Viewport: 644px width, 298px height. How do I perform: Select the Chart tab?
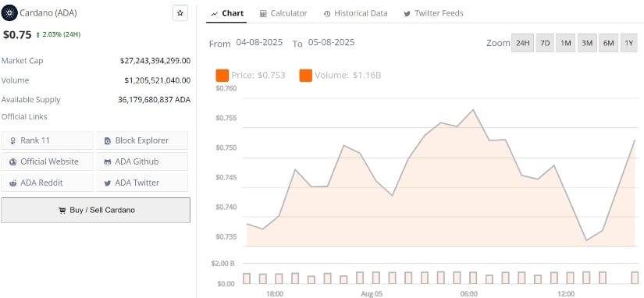tap(227, 13)
